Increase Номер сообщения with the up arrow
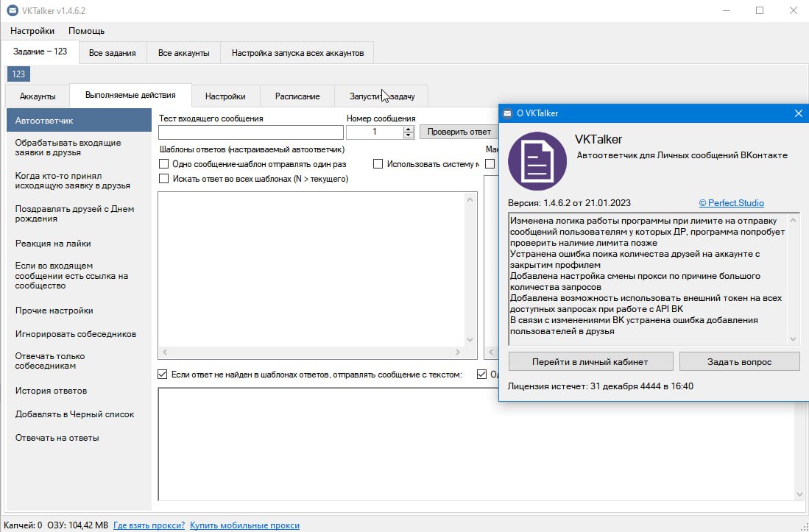 [x=409, y=129]
